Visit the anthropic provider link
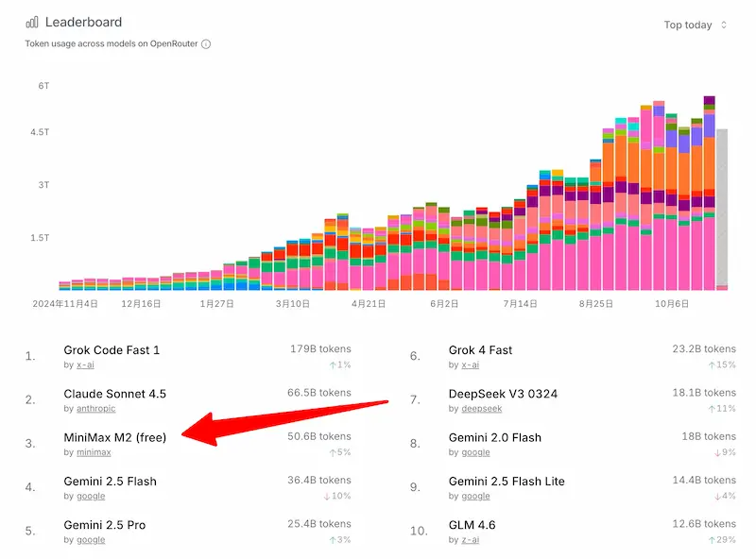The image size is (756, 559). click(x=95, y=409)
